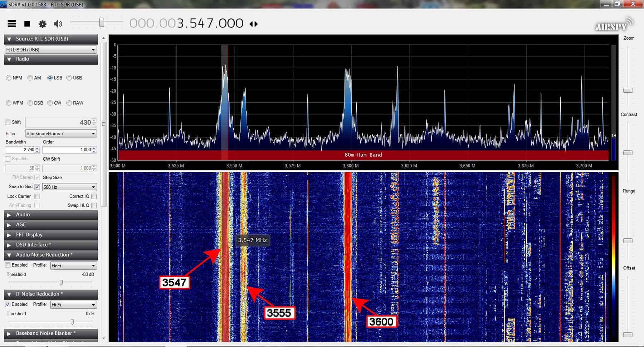
Task: Stop the radio with the stop button
Action: pos(27,24)
